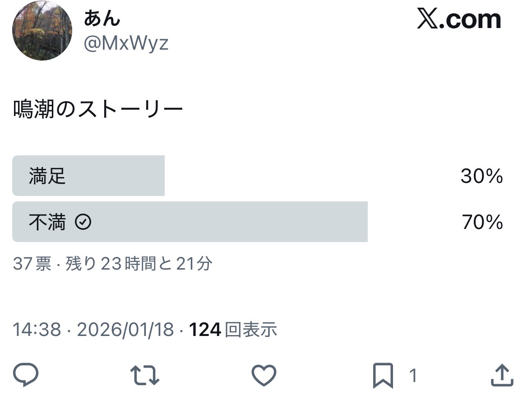Click the 2026/01/18 post date
This screenshot has height=415, width=532.
125,330
